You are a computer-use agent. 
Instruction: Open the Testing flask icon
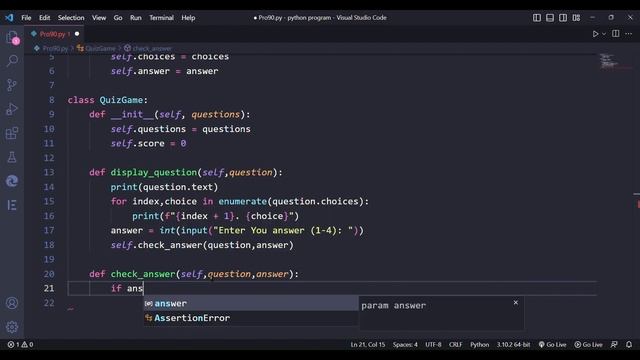12,157
